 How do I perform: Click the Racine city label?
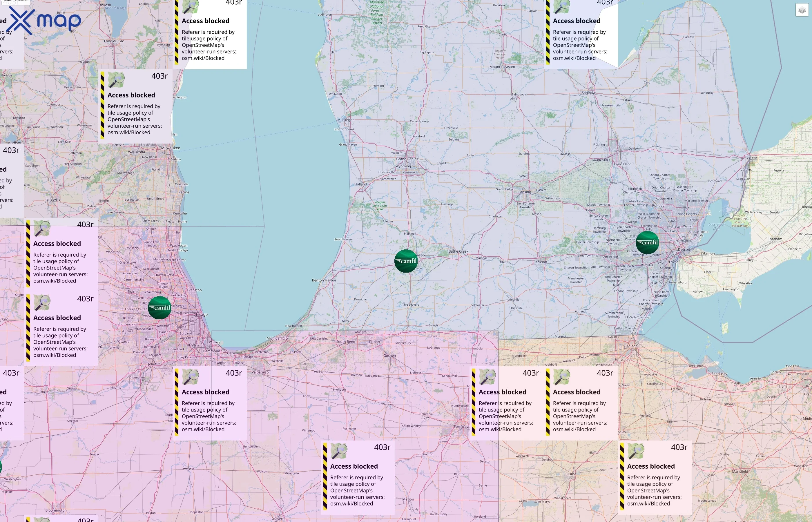click(x=184, y=192)
